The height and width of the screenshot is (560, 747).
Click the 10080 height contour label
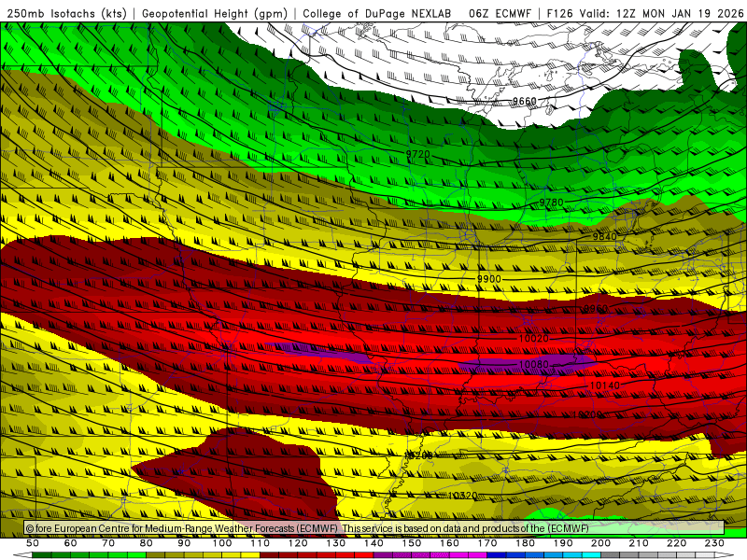coord(533,365)
